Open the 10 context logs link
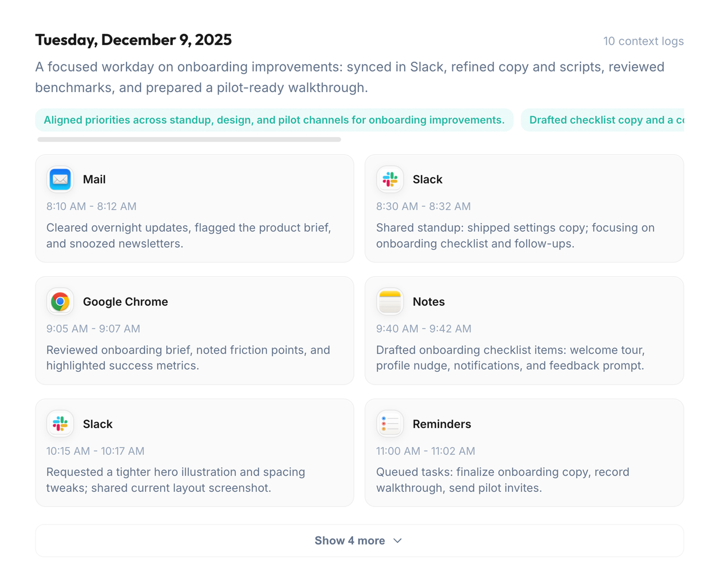 [643, 41]
